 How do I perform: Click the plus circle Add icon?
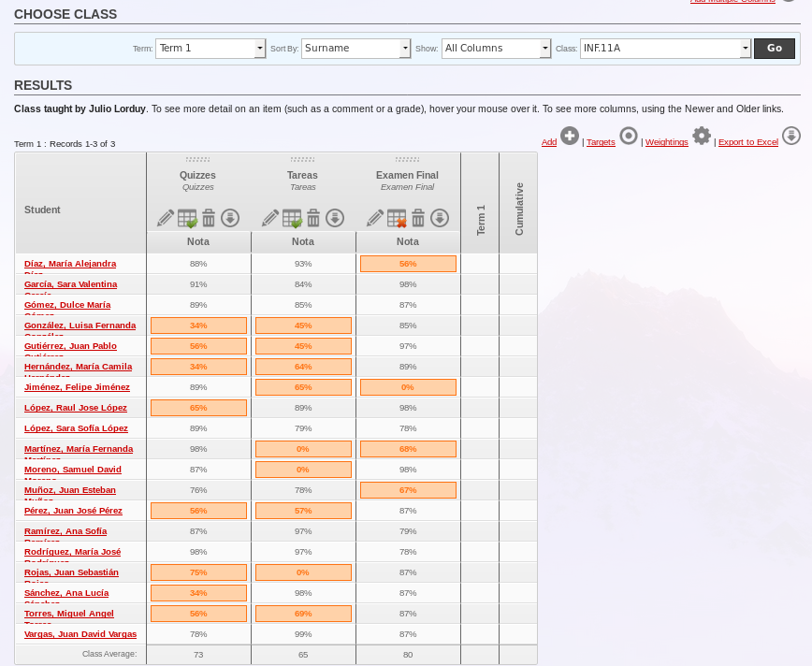(x=570, y=137)
